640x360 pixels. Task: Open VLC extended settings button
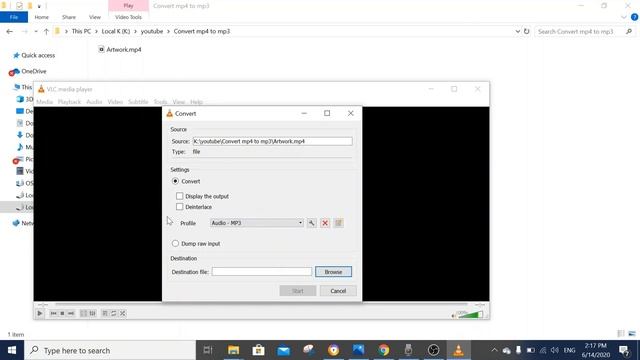pos(93,313)
